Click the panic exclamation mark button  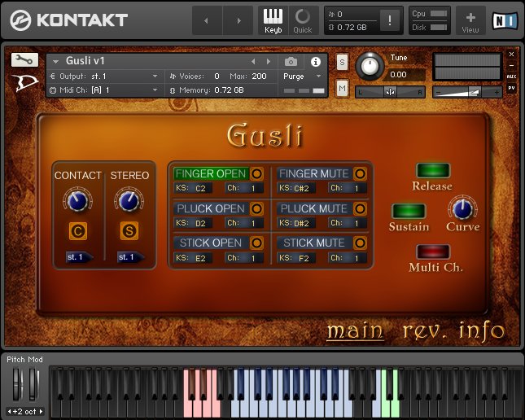click(x=390, y=20)
